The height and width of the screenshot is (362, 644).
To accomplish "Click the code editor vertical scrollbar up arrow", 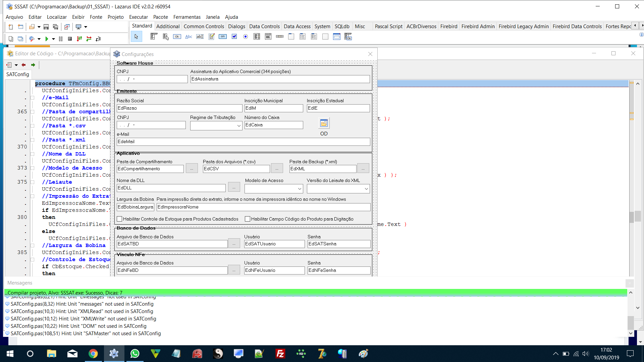I will point(638,83).
